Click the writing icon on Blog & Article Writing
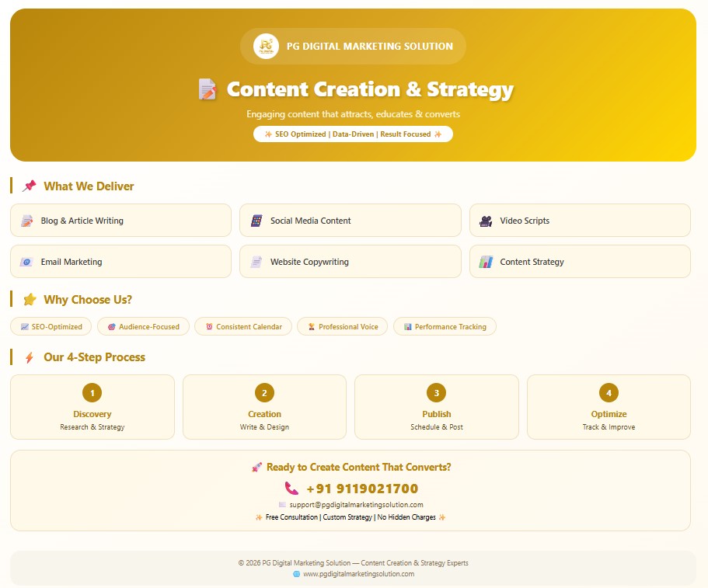 pyautogui.click(x=26, y=221)
